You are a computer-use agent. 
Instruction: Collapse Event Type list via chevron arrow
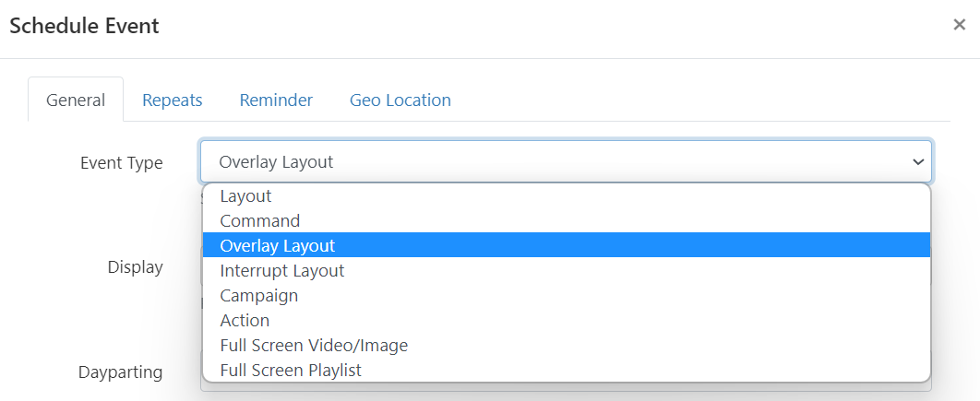918,161
